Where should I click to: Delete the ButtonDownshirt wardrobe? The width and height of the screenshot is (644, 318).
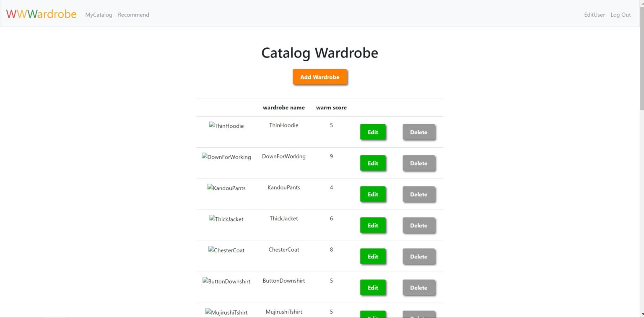[418, 287]
